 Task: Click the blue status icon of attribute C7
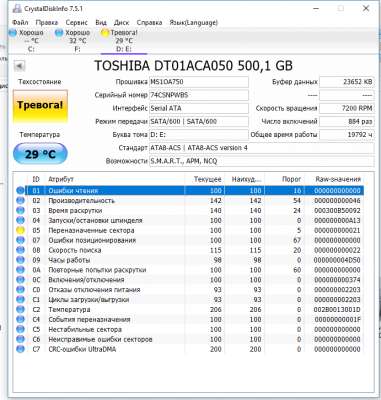pos(20,349)
